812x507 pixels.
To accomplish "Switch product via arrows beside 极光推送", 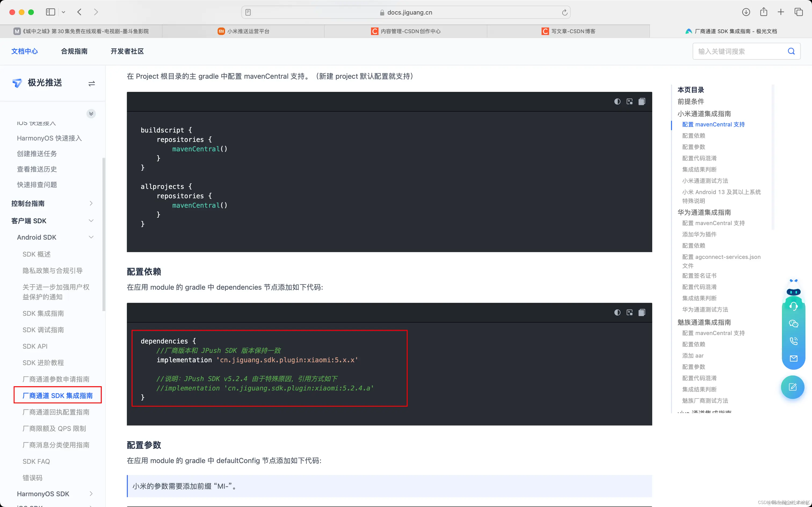I will pos(92,84).
